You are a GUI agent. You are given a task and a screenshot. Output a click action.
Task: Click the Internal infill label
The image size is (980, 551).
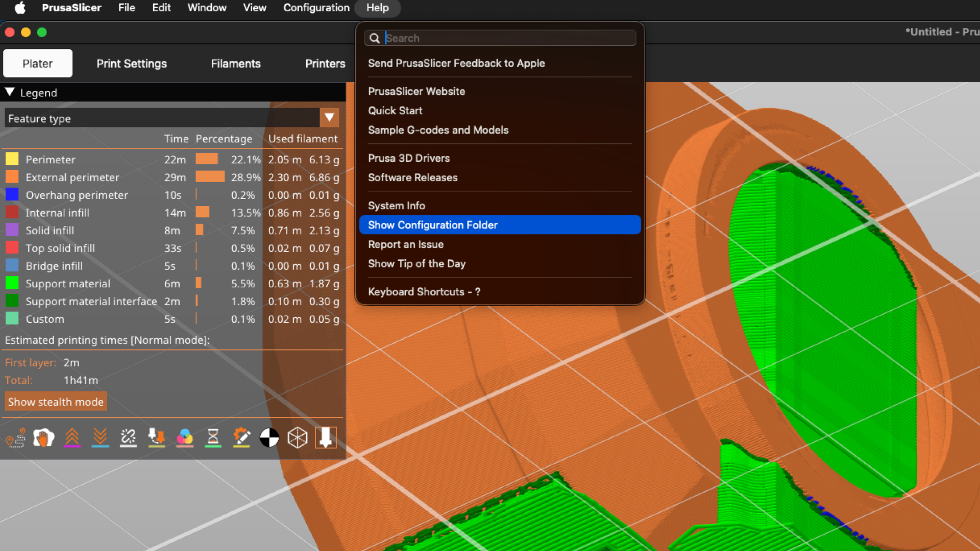coord(58,213)
